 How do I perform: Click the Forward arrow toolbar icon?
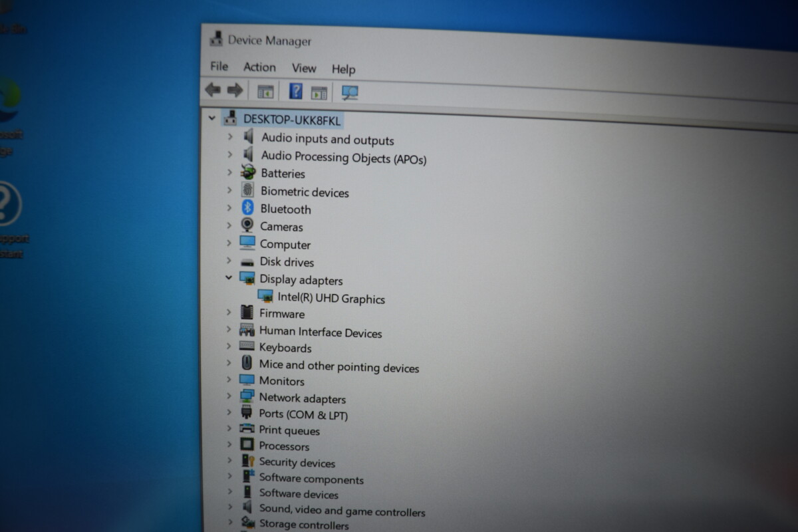235,90
